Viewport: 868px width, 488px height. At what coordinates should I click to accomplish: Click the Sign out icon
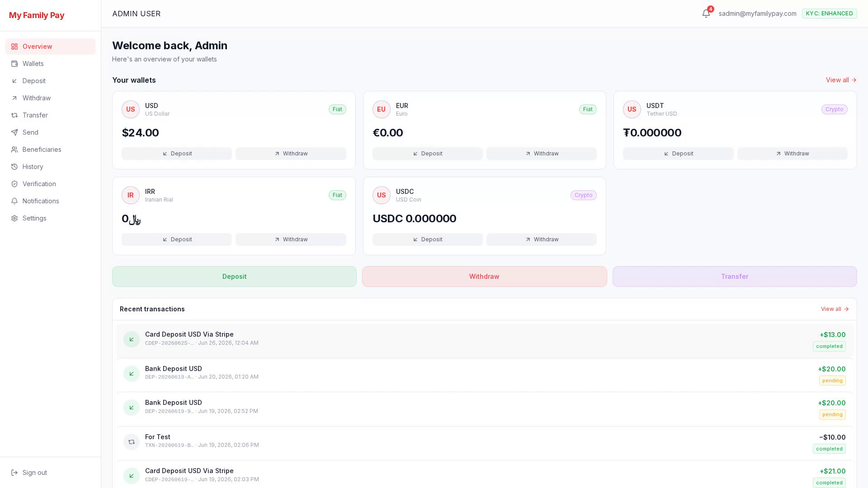point(14,473)
